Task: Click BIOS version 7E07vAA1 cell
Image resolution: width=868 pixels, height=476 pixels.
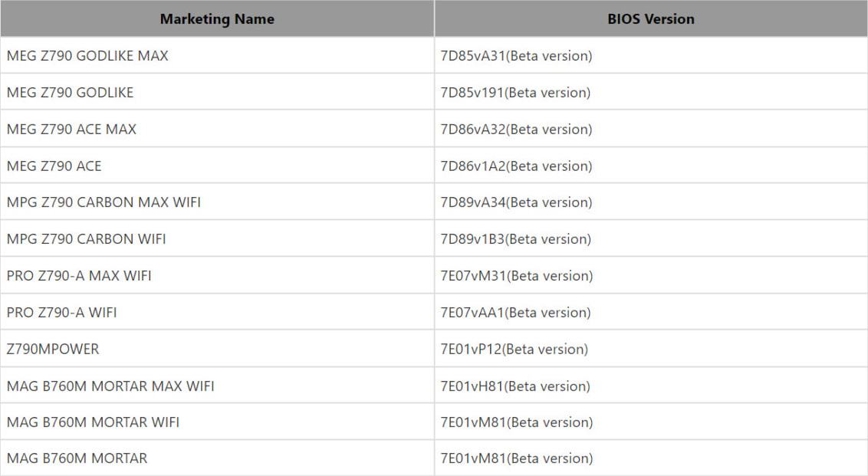Action: (x=651, y=312)
